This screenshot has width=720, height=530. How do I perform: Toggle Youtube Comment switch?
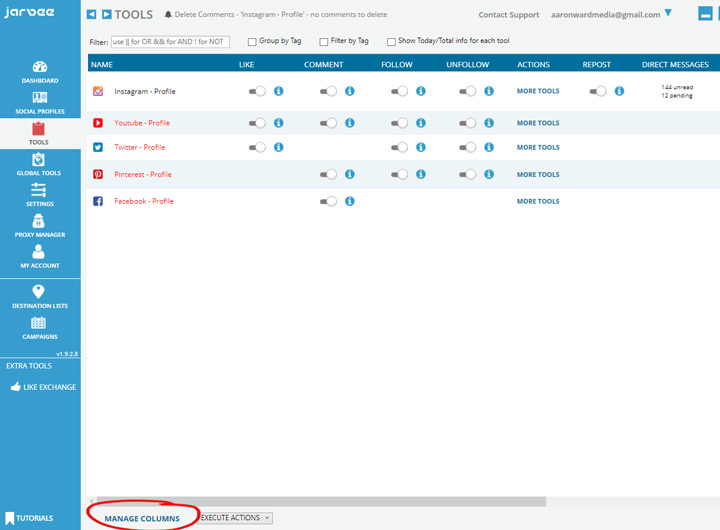(328, 123)
